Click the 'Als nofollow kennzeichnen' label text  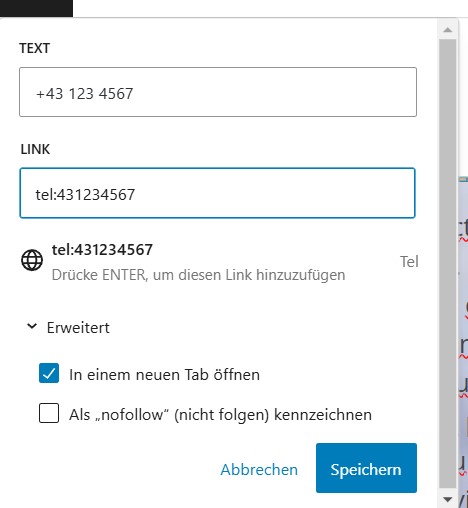[220, 415]
